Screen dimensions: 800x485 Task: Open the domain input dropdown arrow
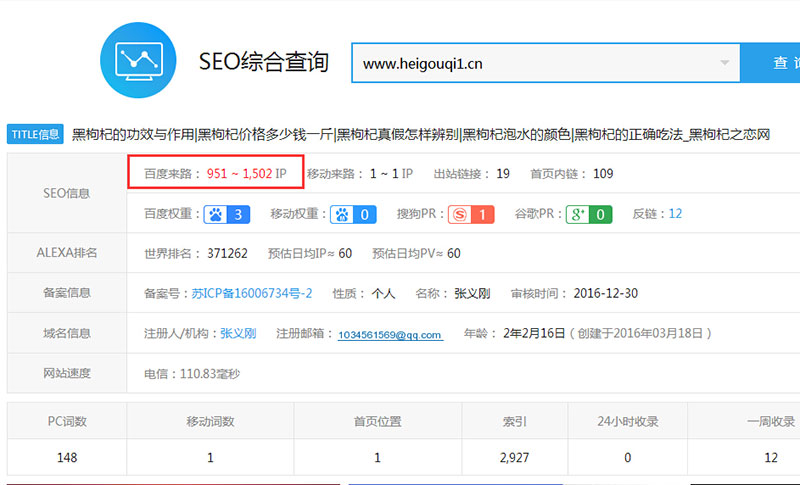(724, 63)
